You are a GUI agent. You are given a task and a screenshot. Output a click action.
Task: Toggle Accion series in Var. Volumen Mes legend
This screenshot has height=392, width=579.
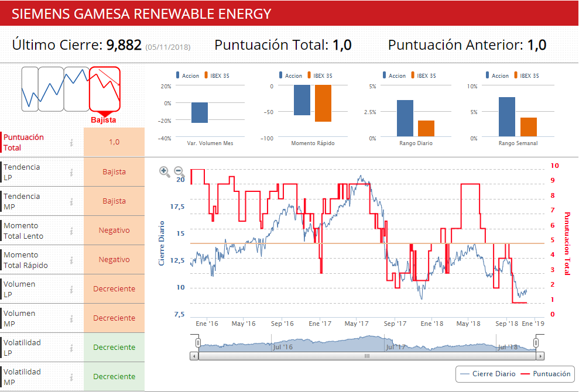point(187,75)
